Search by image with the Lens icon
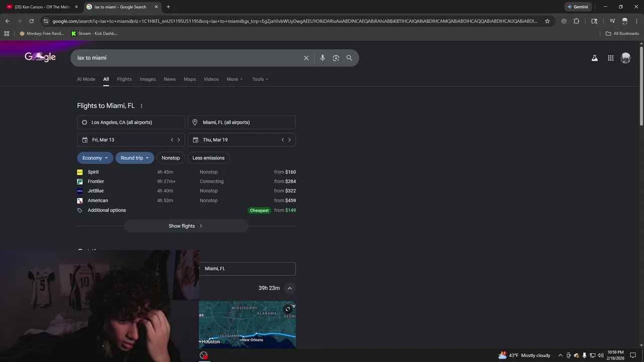The height and width of the screenshot is (362, 644). pos(336,58)
